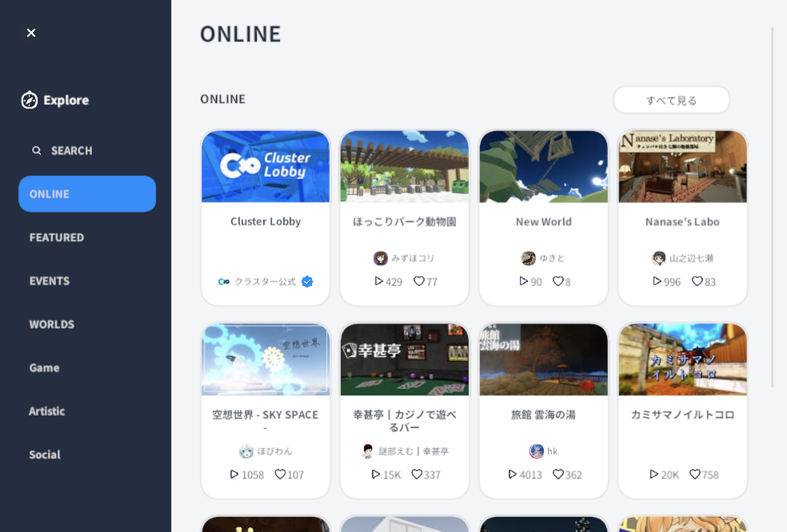
Task: Open author ほびわん profile link
Action: (x=275, y=451)
